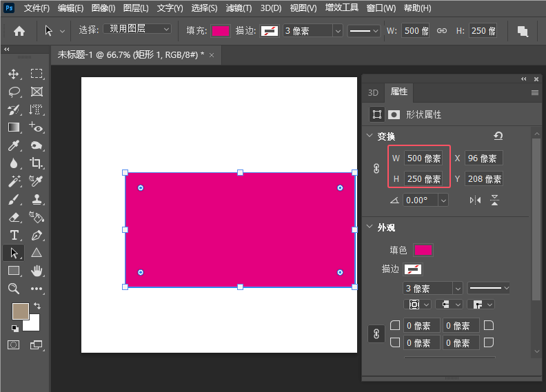Select the Lasso tool
Screen dimensions: 546x392
coord(14,92)
